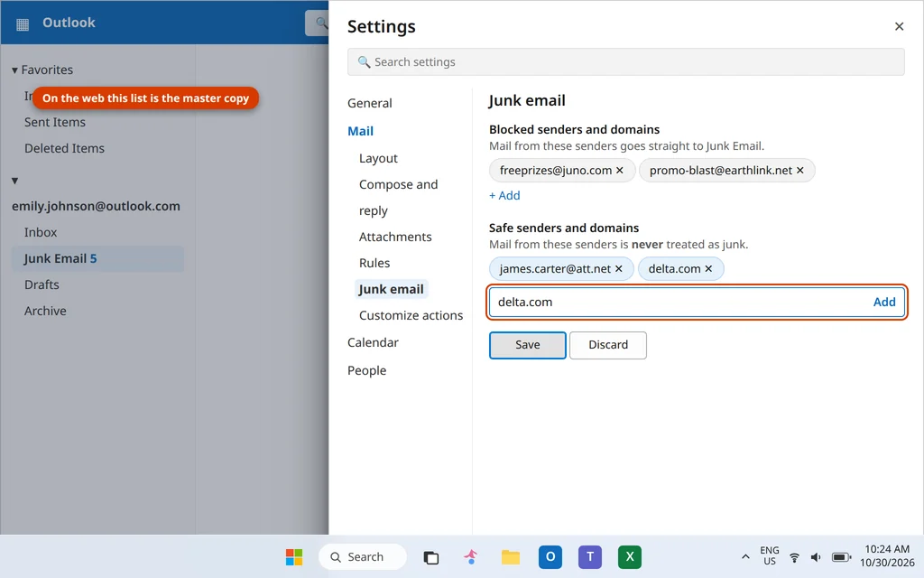Check the battery status icon
924x578 pixels.
point(841,556)
